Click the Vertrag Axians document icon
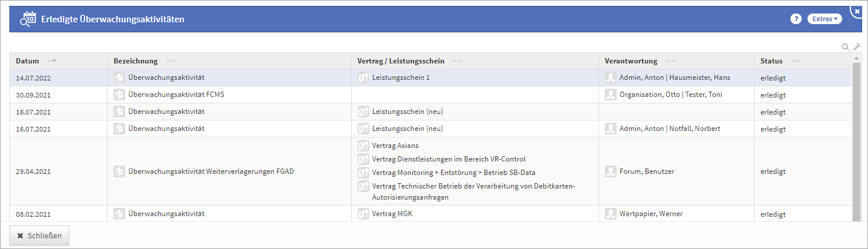868x249 pixels. coord(363,146)
